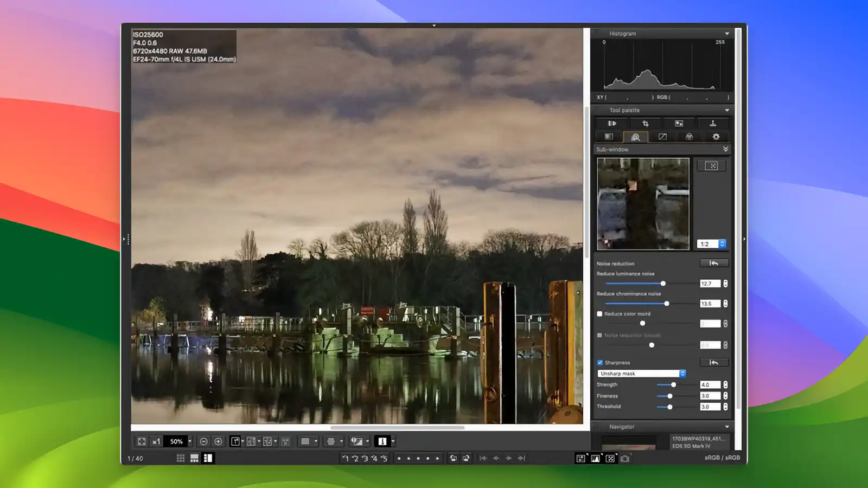Expand the Navigator panel
The width and height of the screenshot is (868, 488).
(727, 427)
